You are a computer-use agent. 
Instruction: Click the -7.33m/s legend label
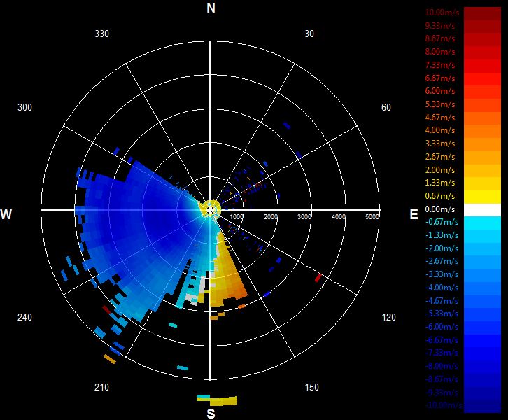pyautogui.click(x=442, y=353)
